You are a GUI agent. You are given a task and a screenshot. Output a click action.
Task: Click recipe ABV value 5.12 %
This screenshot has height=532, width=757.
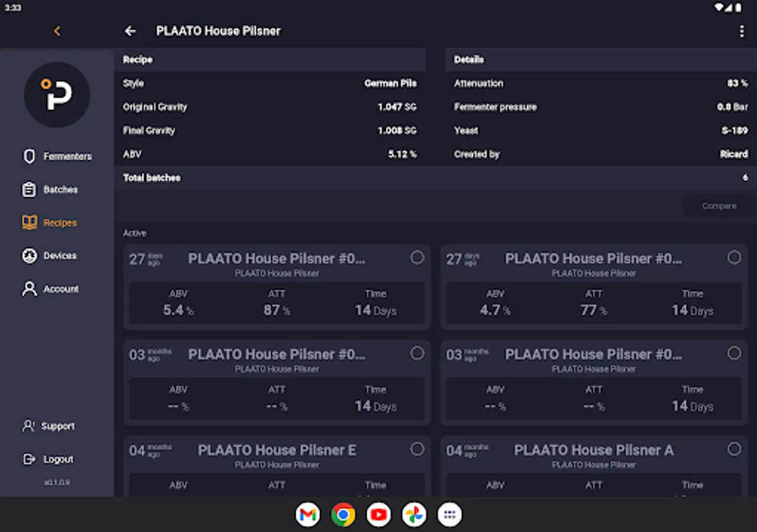click(402, 154)
